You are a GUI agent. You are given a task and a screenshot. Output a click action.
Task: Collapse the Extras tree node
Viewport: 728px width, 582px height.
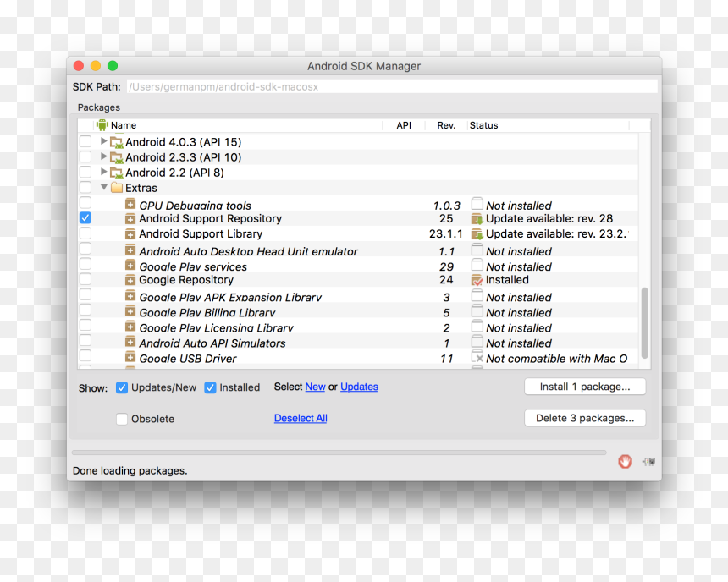[x=104, y=187]
